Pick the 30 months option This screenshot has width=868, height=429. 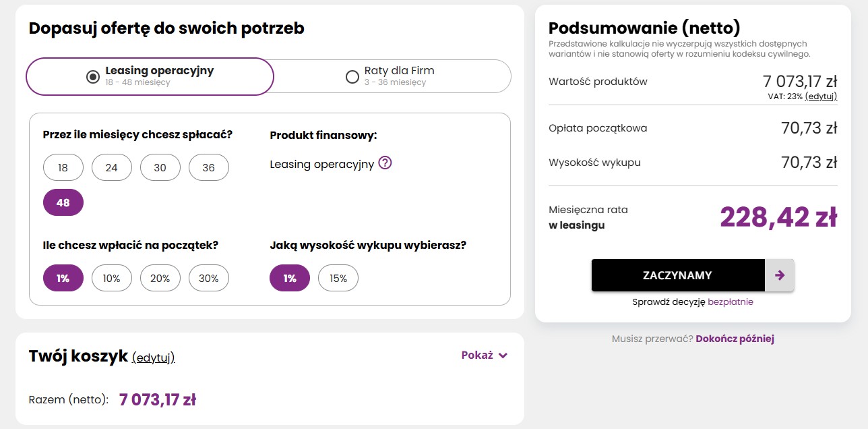point(160,167)
